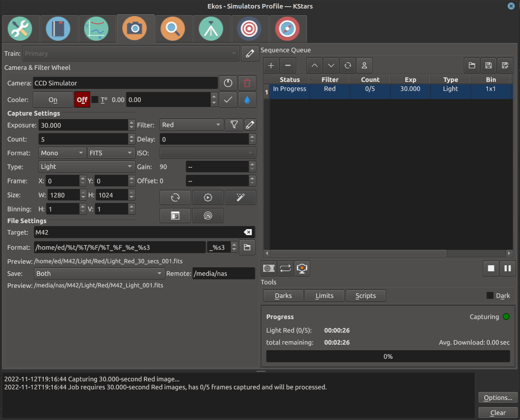Change the Save dropdown from Both
520x420 pixels.
point(99,273)
